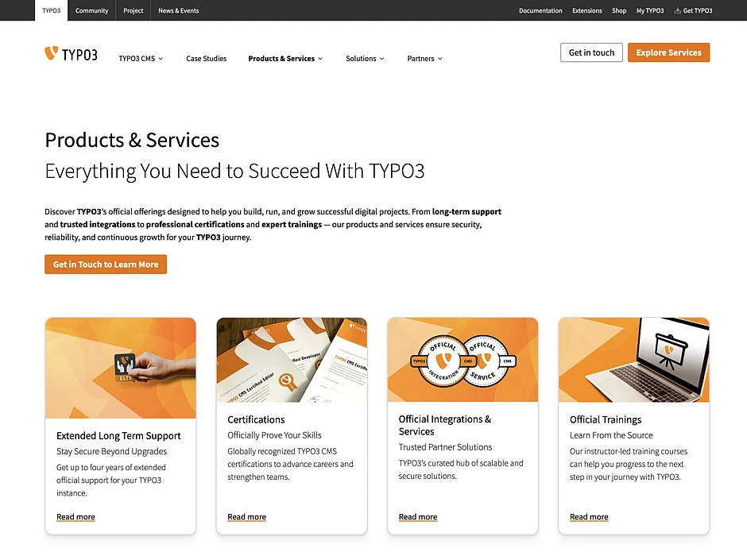Select the News & Events tab
The height and width of the screenshot is (560, 747).
[x=179, y=10]
